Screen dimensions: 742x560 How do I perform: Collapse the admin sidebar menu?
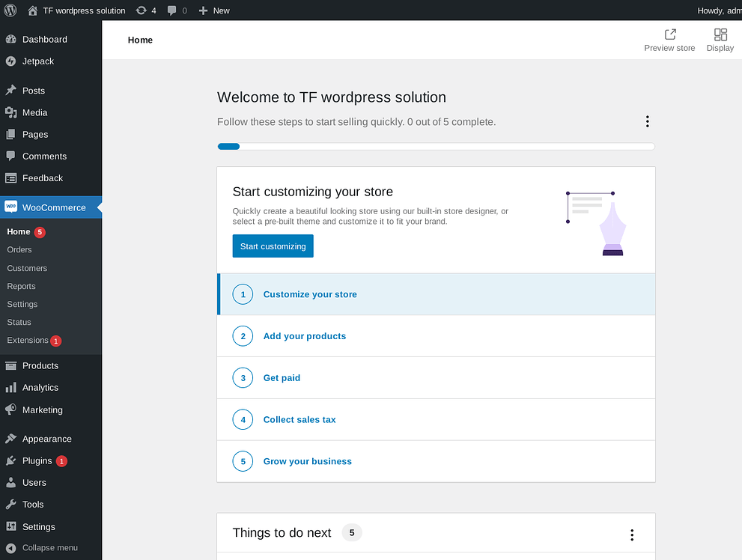click(x=41, y=548)
